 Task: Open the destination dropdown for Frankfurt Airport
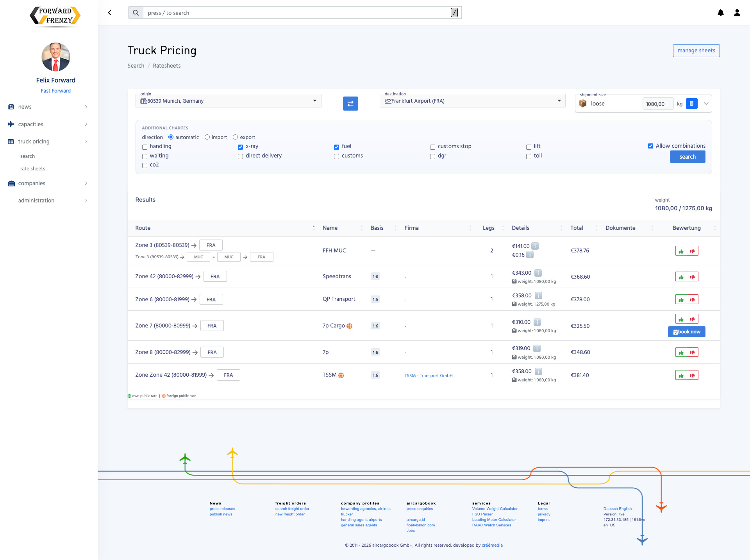[x=559, y=101]
